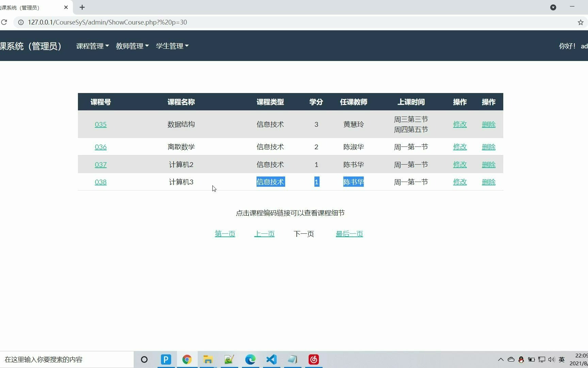Bookmark this page with the star icon
Image resolution: width=588 pixels, height=368 pixels.
(x=581, y=22)
